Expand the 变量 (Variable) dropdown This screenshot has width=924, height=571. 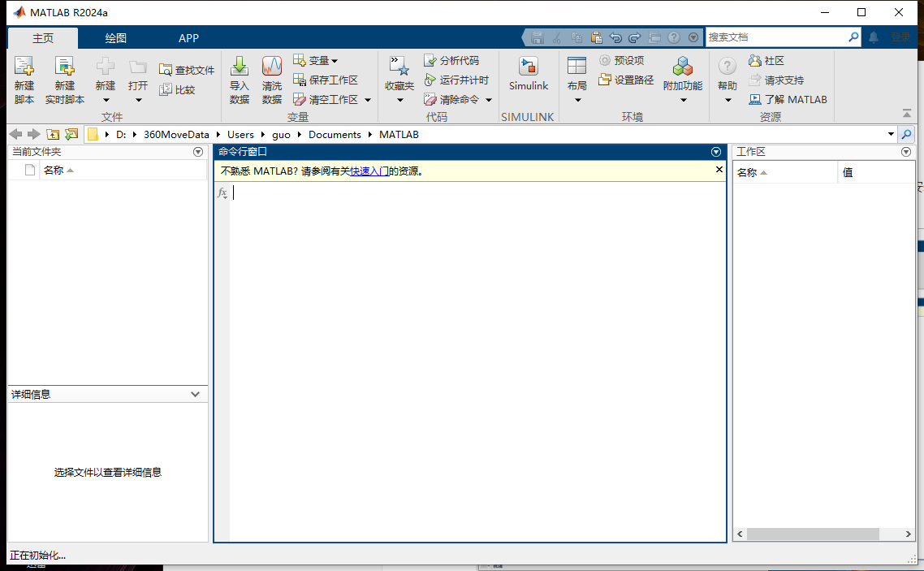(x=335, y=61)
